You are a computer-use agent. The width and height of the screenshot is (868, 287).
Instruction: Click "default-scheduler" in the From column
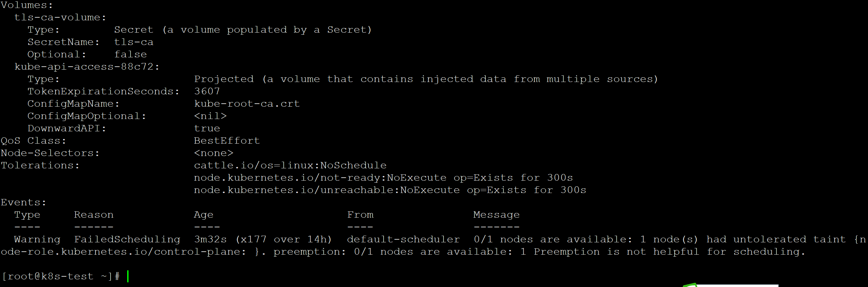click(403, 239)
